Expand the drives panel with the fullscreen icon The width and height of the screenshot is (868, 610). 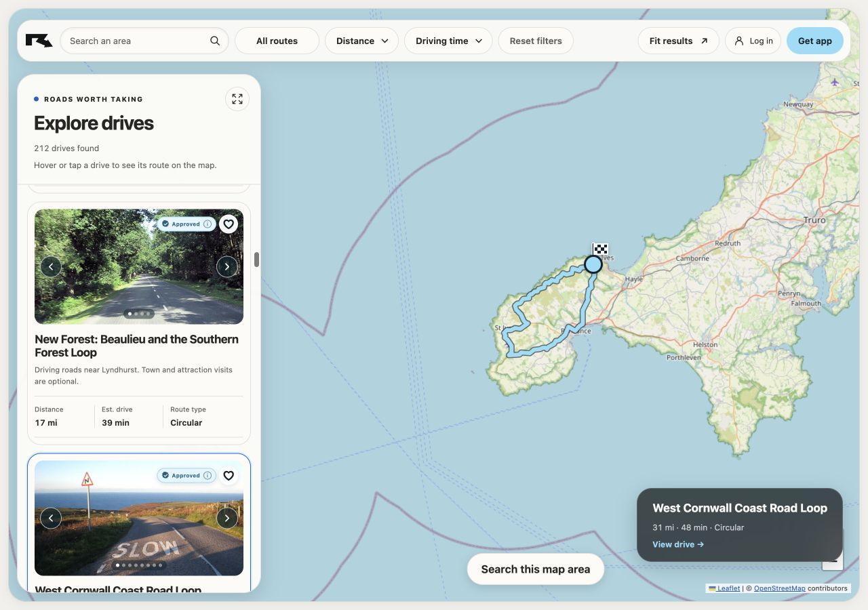click(237, 99)
